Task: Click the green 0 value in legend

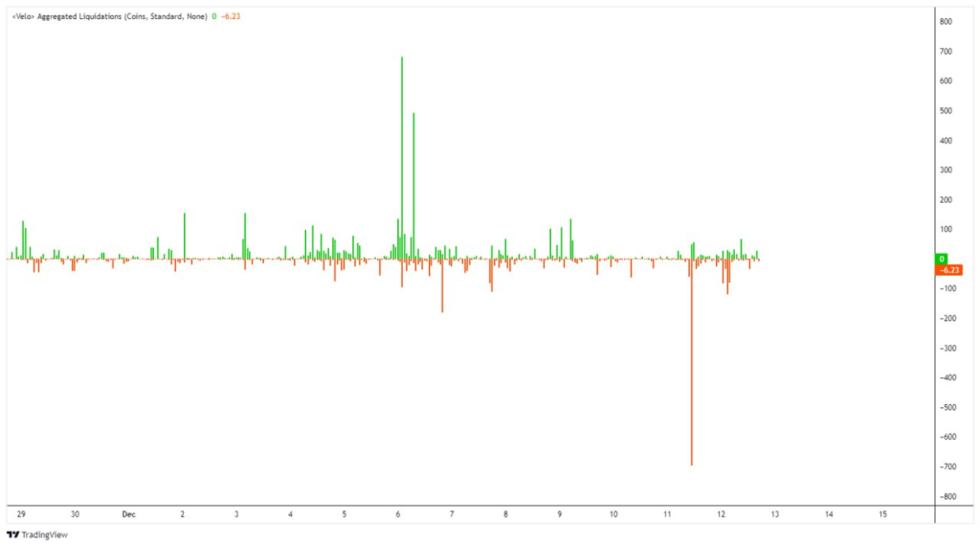Action: 213,16
